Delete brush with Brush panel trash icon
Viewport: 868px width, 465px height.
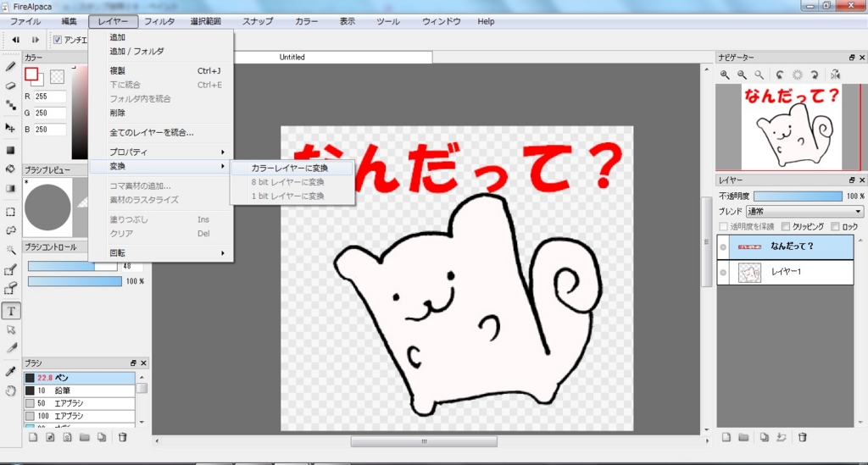click(122, 437)
